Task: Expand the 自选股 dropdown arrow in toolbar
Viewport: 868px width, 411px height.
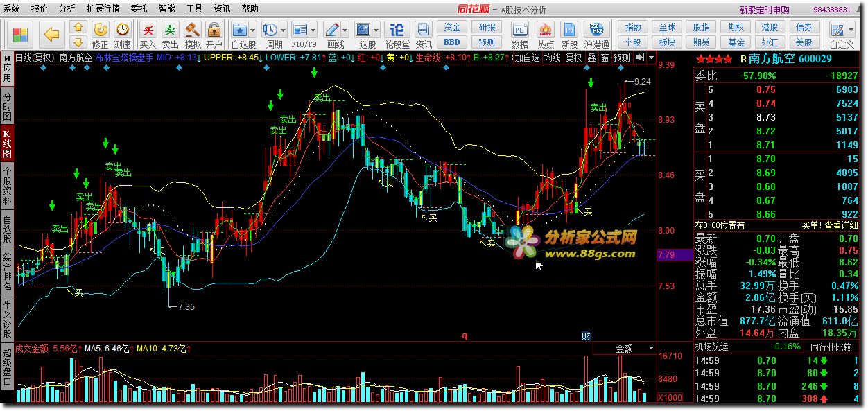Action: (253, 30)
